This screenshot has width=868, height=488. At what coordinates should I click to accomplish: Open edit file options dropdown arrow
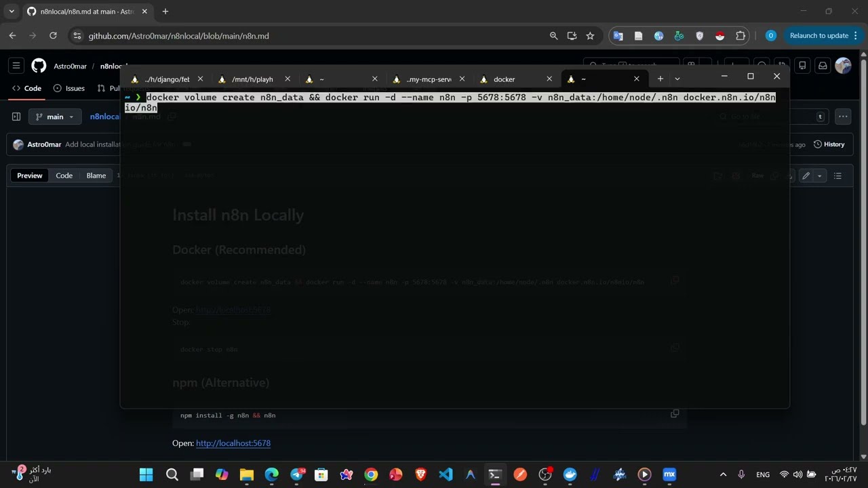(819, 176)
